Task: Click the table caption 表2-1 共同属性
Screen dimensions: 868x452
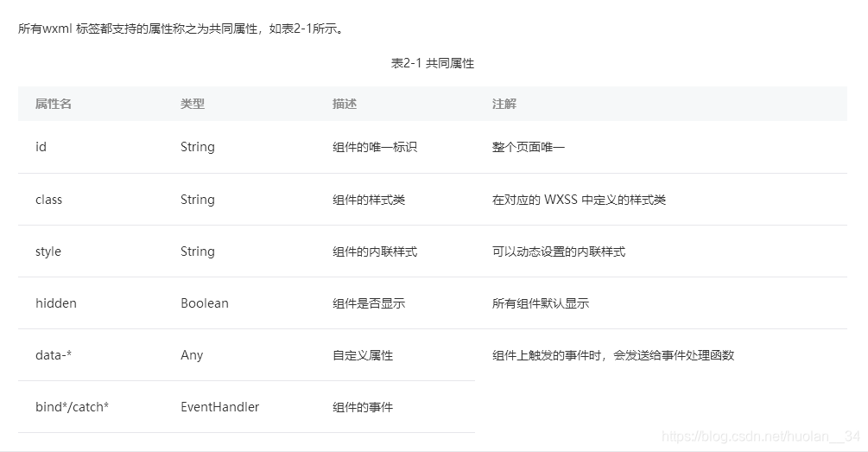Action: 433,63
